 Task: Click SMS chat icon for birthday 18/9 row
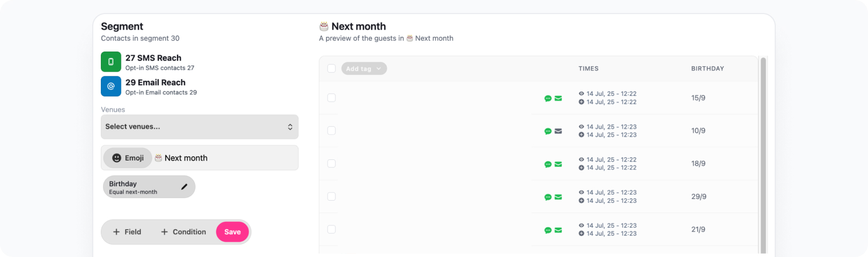pos(548,164)
